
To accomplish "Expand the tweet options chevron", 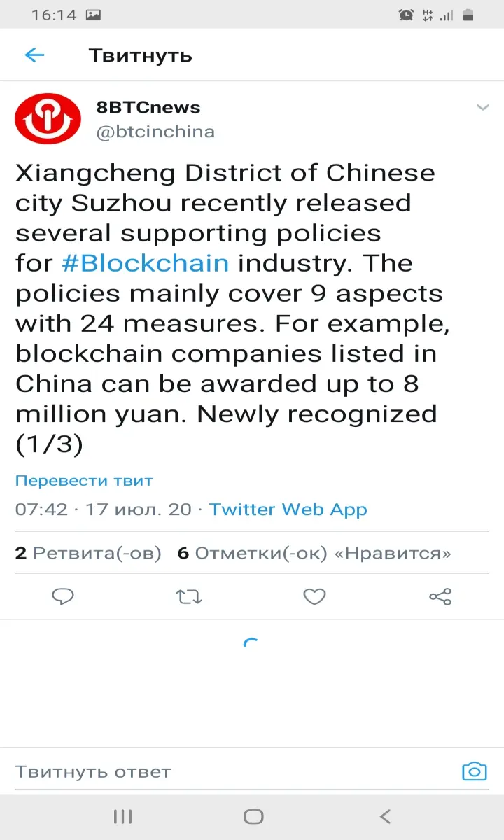I will click(x=482, y=107).
